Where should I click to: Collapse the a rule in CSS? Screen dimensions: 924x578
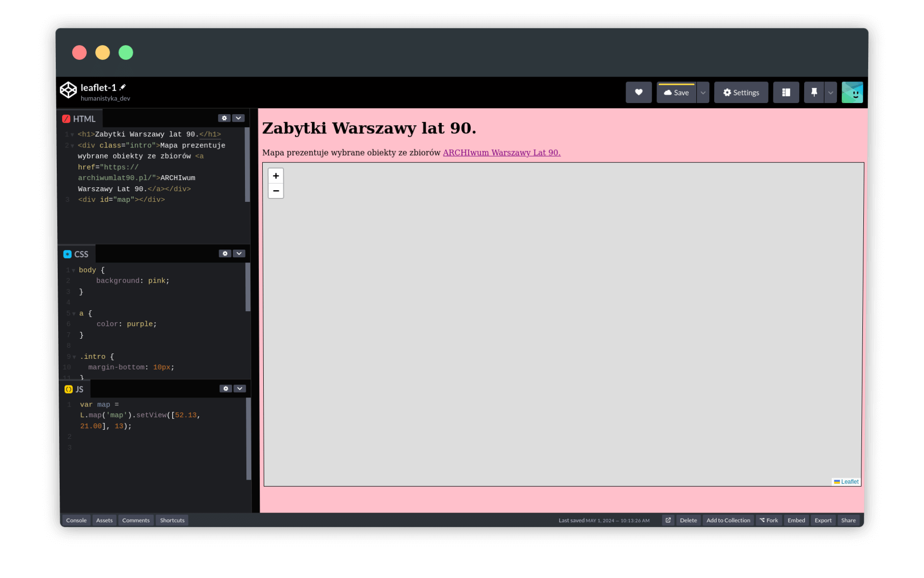74,314
